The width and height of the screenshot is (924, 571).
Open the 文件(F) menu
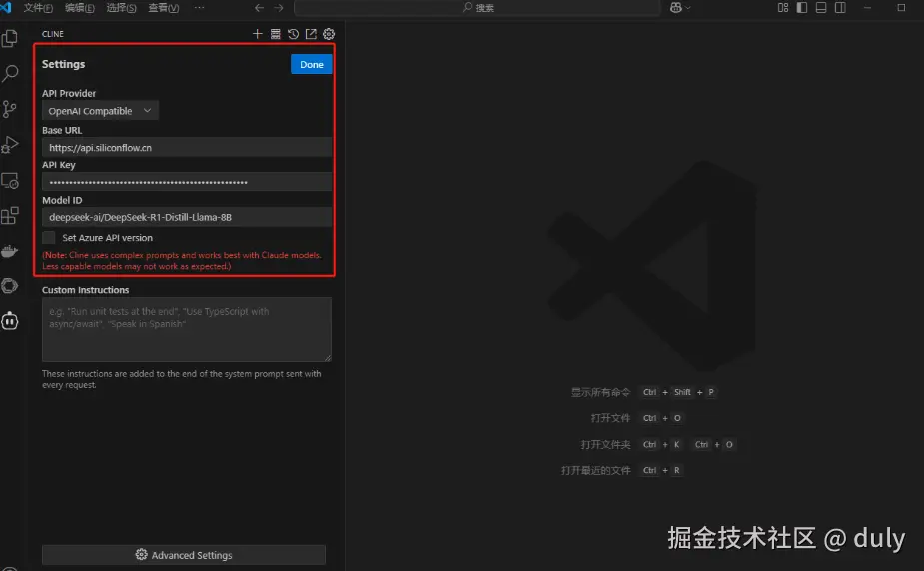[38, 8]
